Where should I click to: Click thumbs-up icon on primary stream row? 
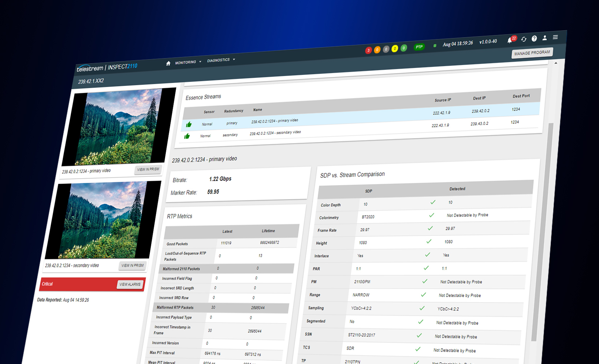[x=189, y=125]
